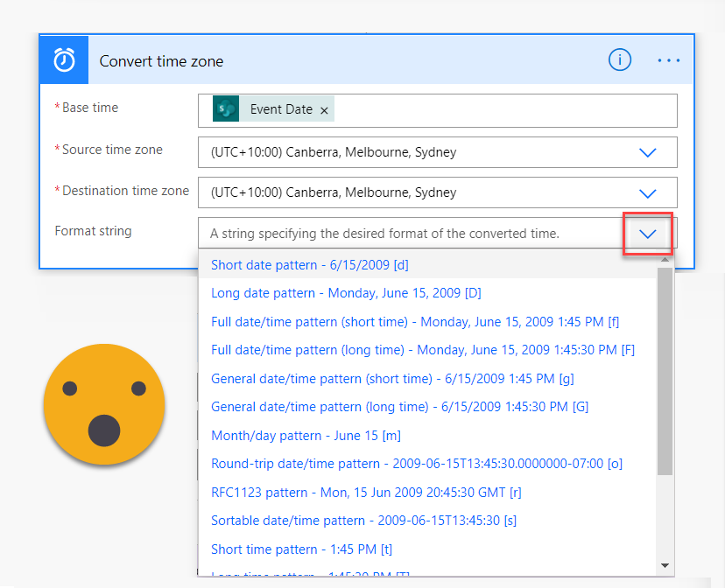Click the SharePoint icon in Event Date token

[x=226, y=109]
